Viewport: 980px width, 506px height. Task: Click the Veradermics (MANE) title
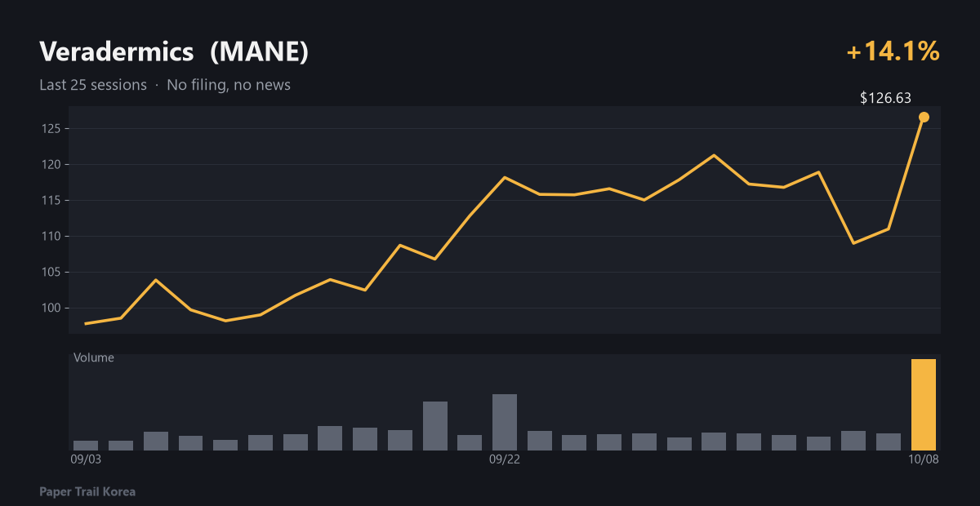point(174,52)
